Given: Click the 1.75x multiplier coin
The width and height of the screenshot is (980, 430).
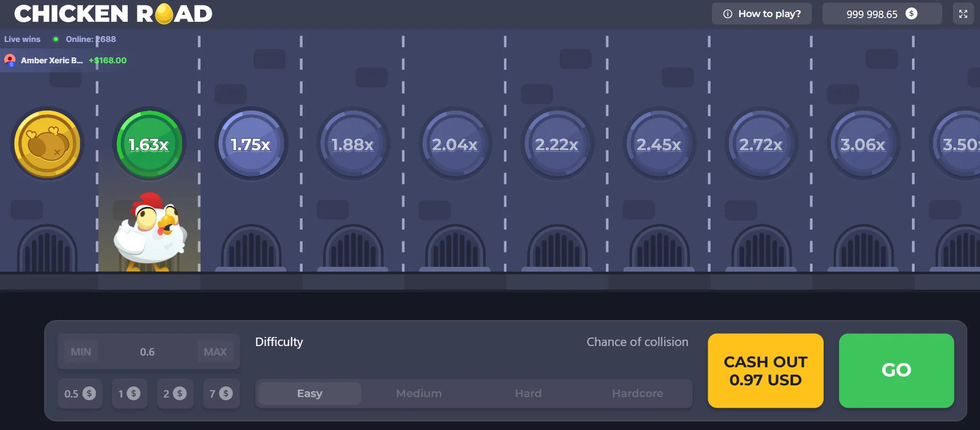Looking at the screenshot, I should 251,144.
